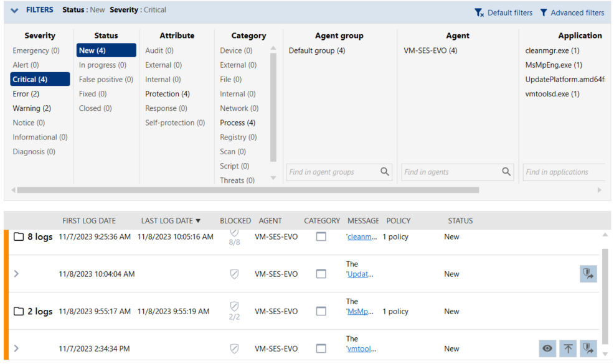Select Fixed (0) status filter
This screenshot has height=364, width=614.
coord(93,94)
